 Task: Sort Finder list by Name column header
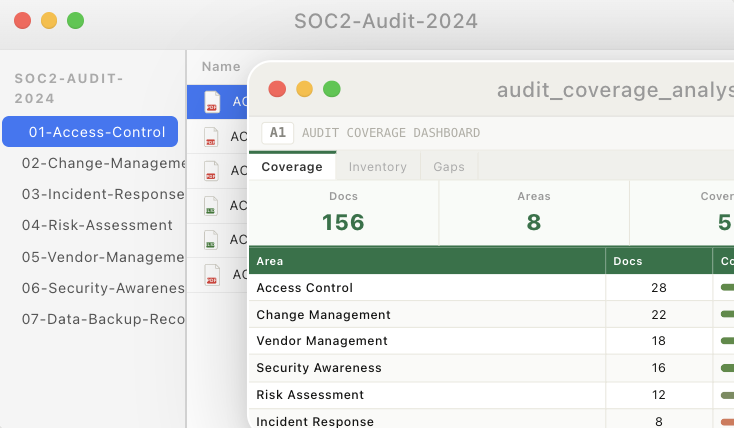point(221,66)
